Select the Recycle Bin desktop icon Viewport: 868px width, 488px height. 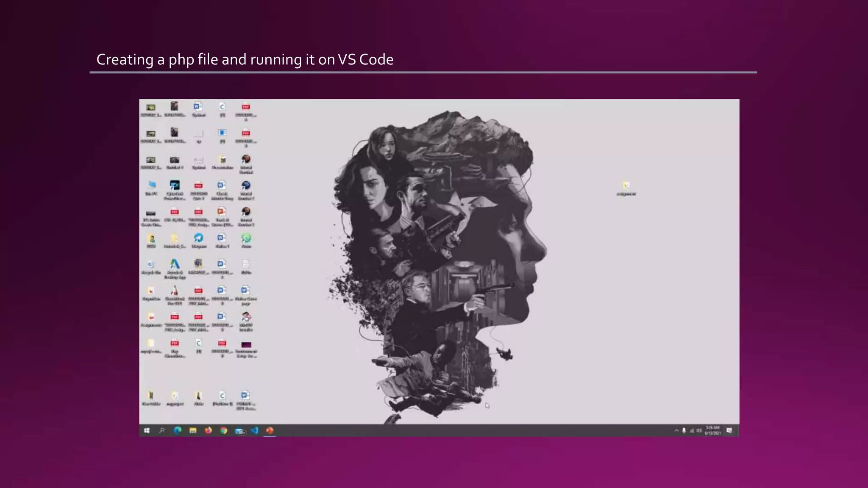[x=151, y=265]
